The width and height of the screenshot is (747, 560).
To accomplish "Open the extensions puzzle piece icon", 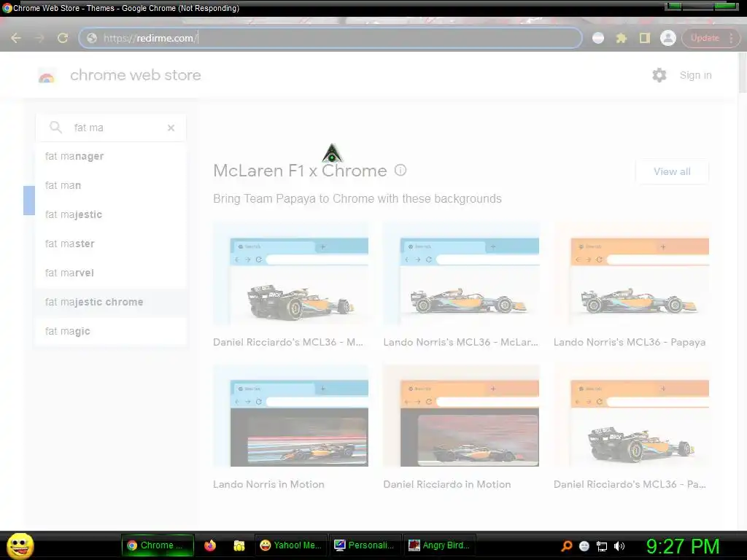I will [622, 38].
